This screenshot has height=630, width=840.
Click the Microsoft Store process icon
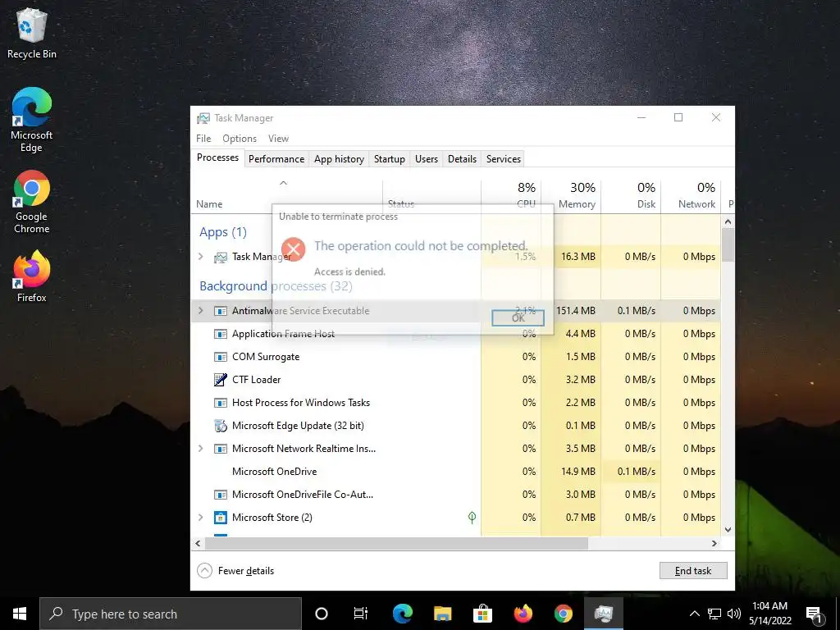[220, 518]
